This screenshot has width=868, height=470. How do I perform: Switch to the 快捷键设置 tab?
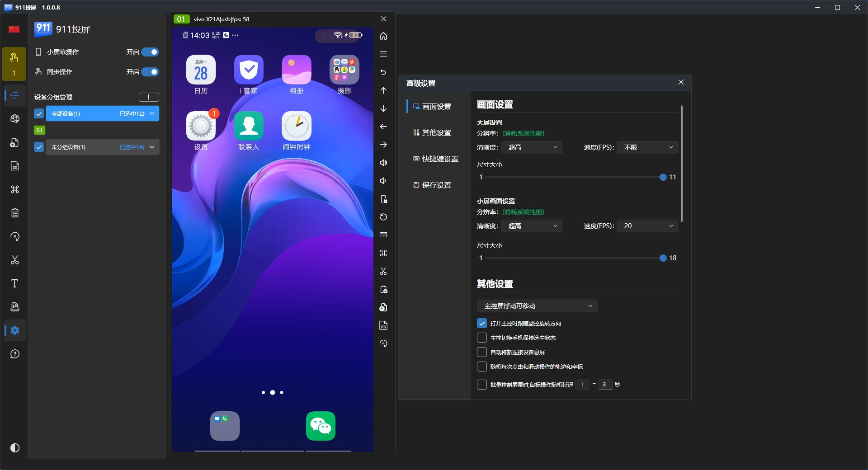(x=436, y=159)
